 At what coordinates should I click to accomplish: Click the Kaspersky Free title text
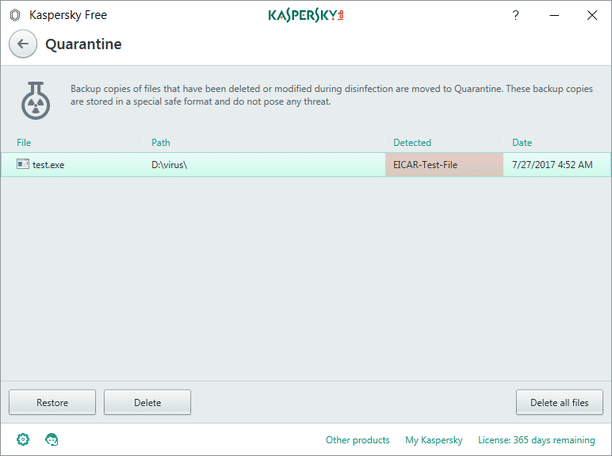pyautogui.click(x=68, y=15)
